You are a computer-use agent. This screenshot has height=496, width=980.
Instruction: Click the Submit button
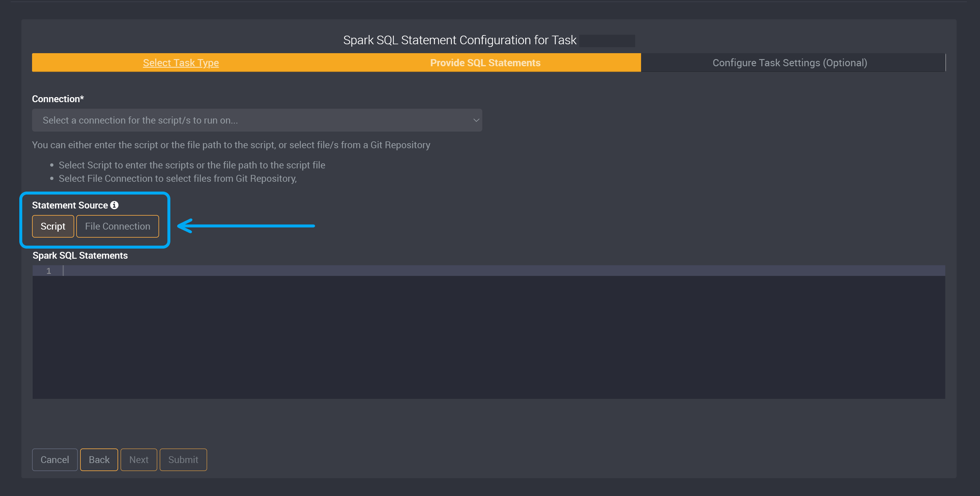coord(183,460)
